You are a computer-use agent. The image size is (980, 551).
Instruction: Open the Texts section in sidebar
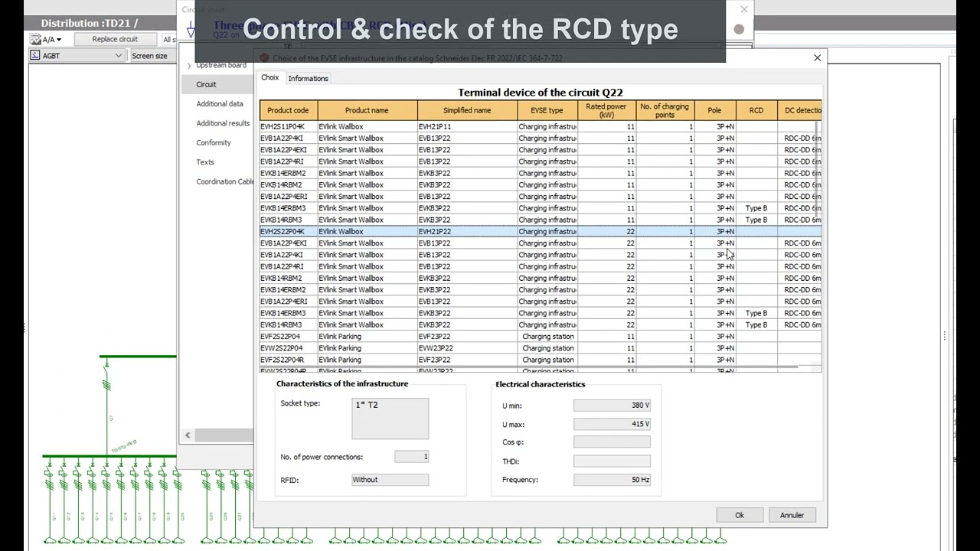(x=205, y=162)
